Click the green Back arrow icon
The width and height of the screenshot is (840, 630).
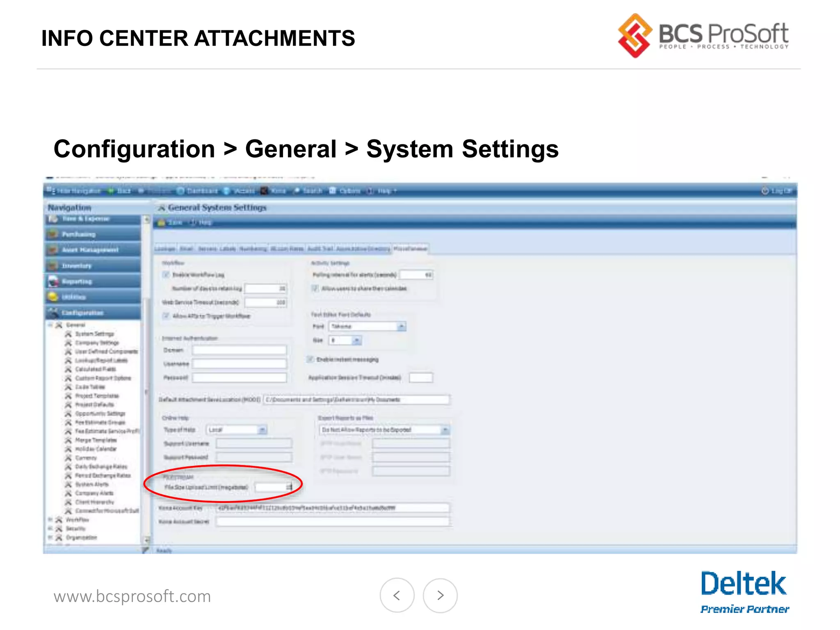point(110,191)
